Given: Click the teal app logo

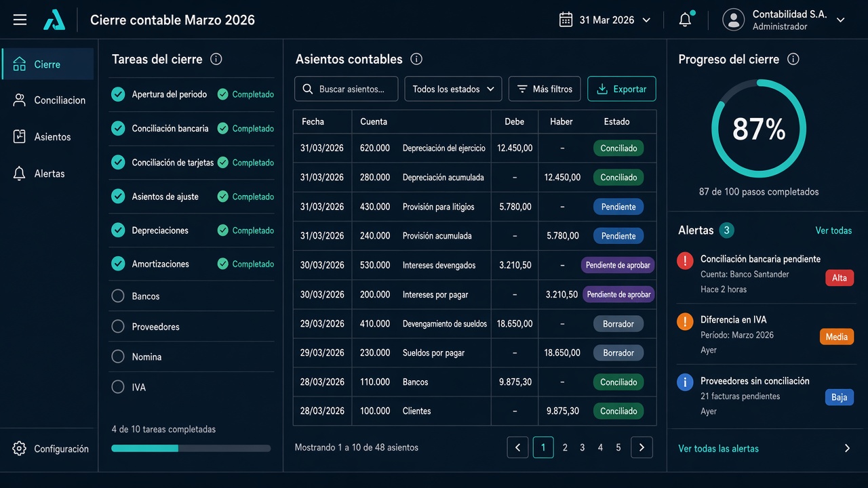Looking at the screenshot, I should point(54,20).
